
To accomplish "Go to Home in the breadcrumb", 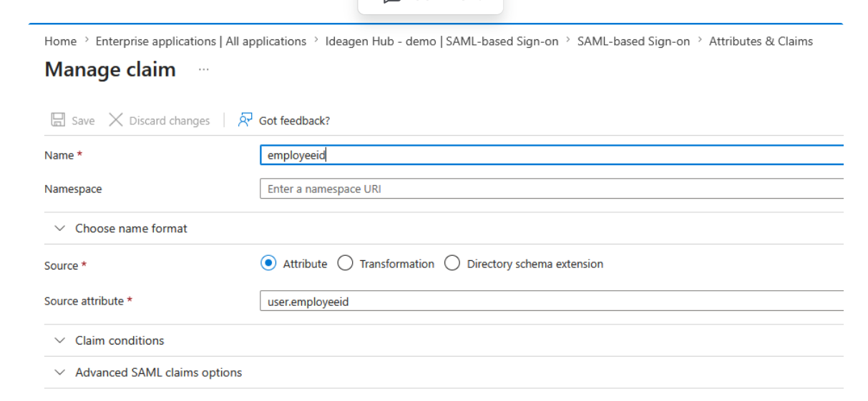I will click(x=60, y=41).
